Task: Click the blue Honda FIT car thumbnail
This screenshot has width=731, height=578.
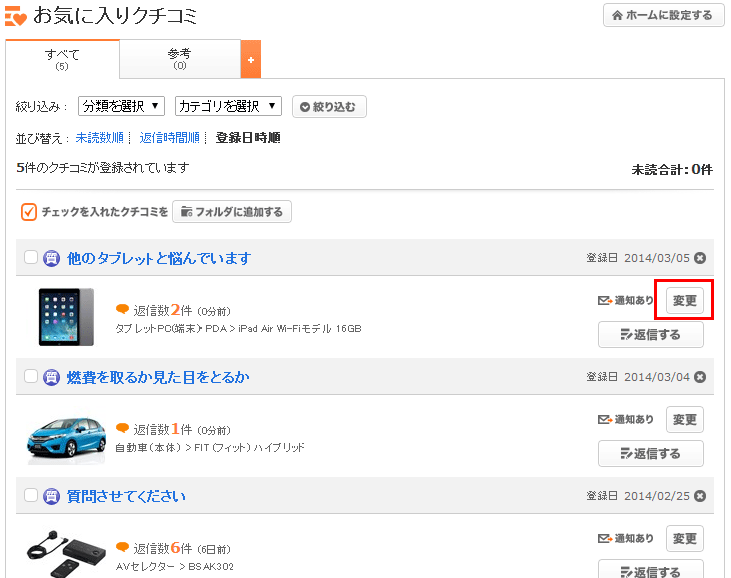Action: tap(66, 438)
